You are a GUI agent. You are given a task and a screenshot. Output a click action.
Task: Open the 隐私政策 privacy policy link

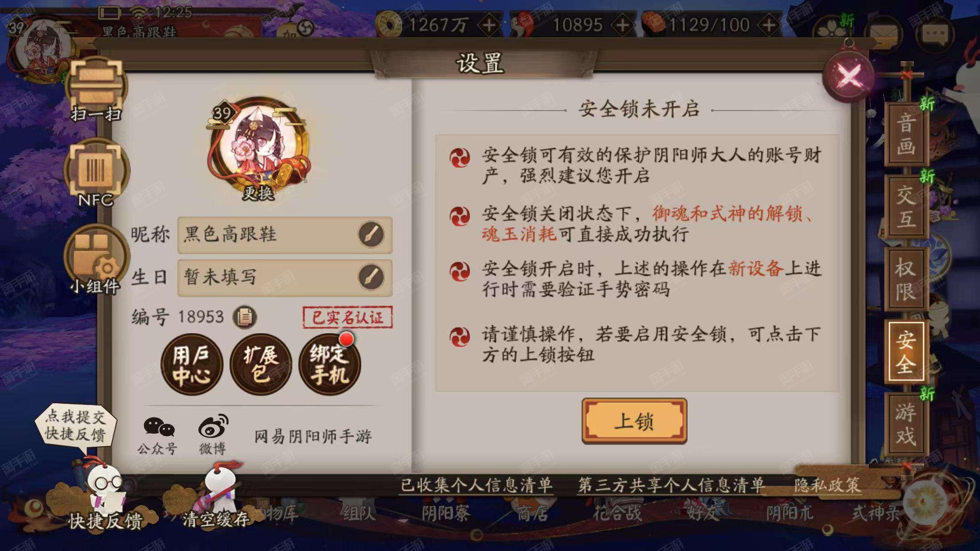[x=827, y=485]
